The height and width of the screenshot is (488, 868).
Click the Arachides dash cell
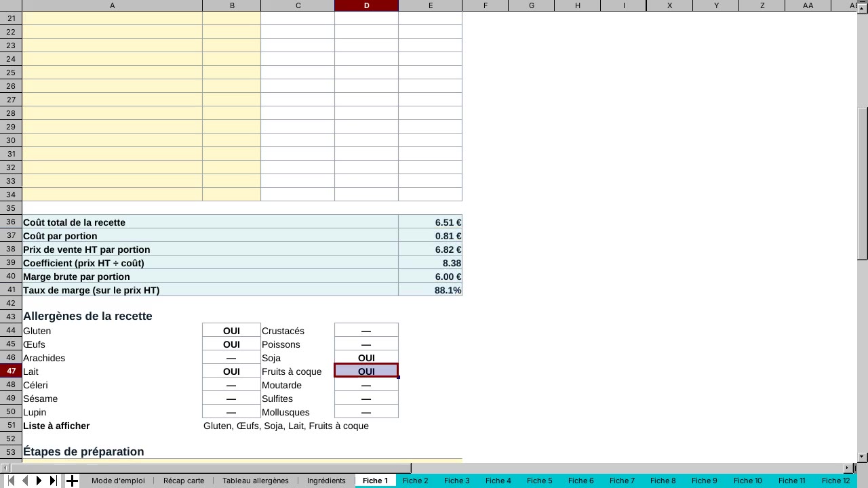[x=231, y=358]
